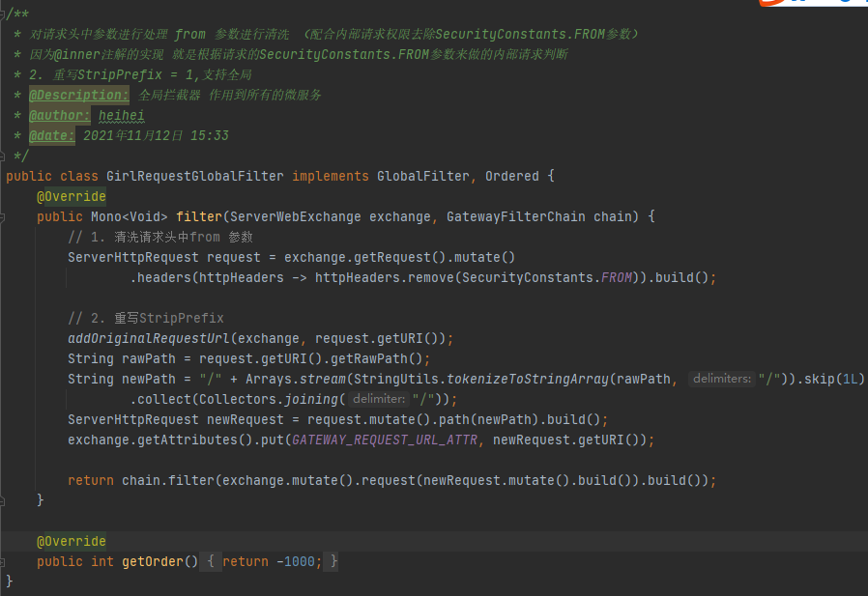The width and height of the screenshot is (868, 596).
Task: Click the "tokenizeToStringArray" method call
Action: (528, 379)
